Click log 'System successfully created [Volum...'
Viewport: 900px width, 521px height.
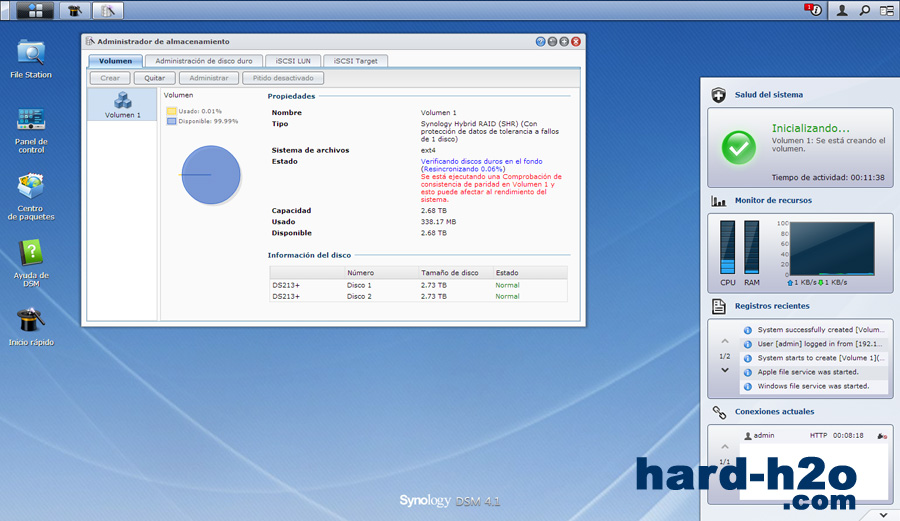(x=814, y=330)
